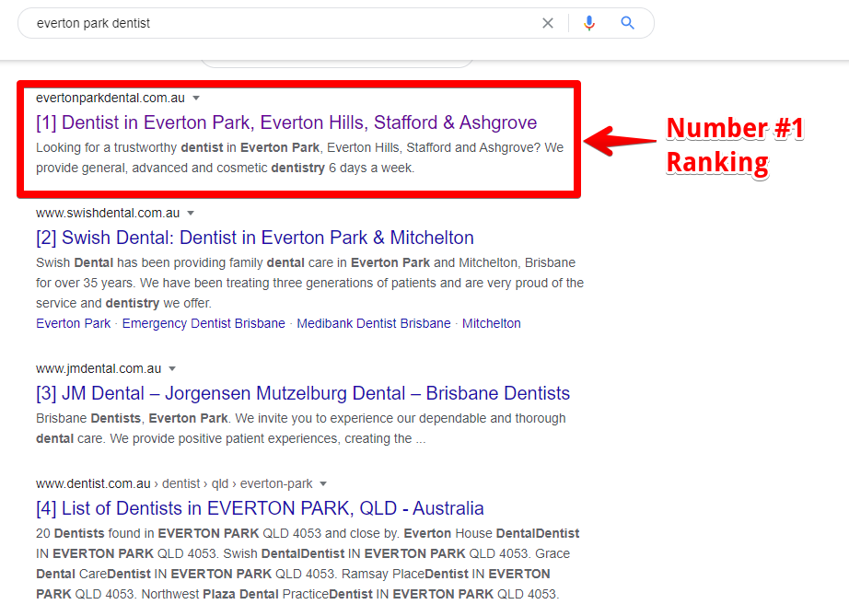Click the evertonparkdental.com.au URL text
Image resolution: width=849 pixels, height=616 pixels.
[x=110, y=98]
